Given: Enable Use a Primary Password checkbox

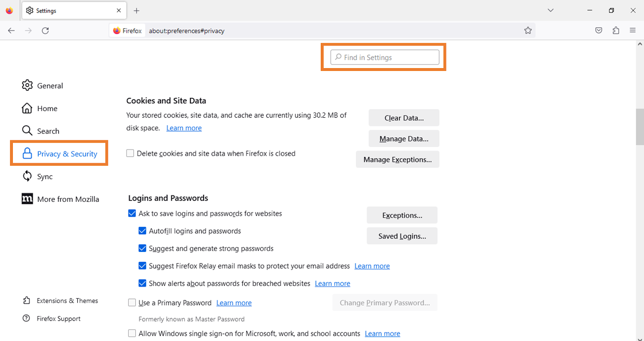Looking at the screenshot, I should [x=132, y=303].
